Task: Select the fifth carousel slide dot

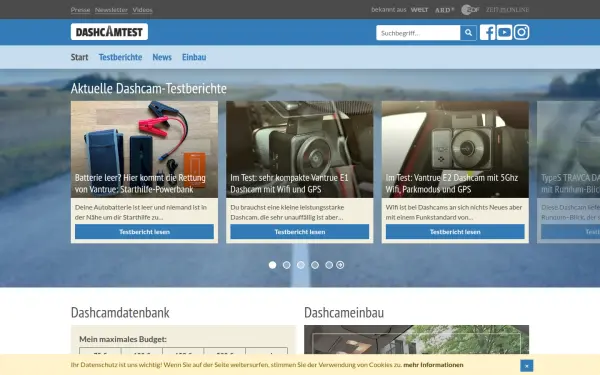Action: pos(329,265)
